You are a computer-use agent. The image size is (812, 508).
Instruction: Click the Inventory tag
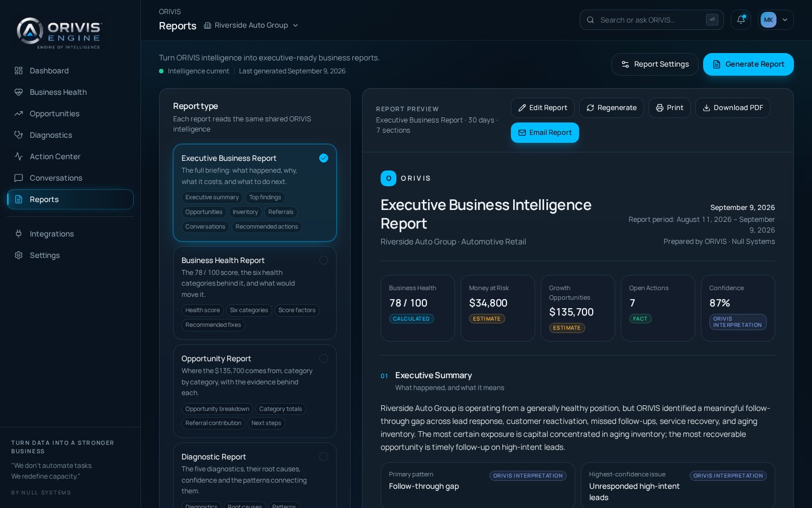[245, 212]
